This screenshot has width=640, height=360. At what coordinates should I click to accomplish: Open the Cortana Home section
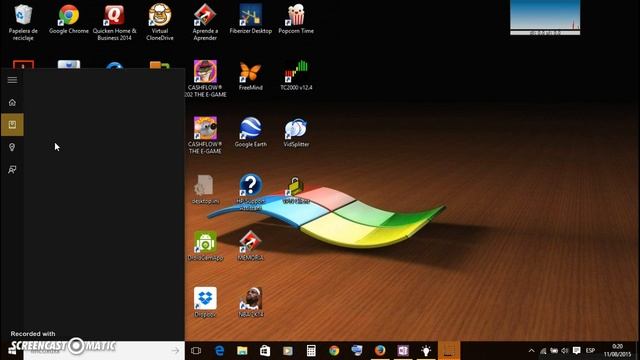tap(12, 102)
